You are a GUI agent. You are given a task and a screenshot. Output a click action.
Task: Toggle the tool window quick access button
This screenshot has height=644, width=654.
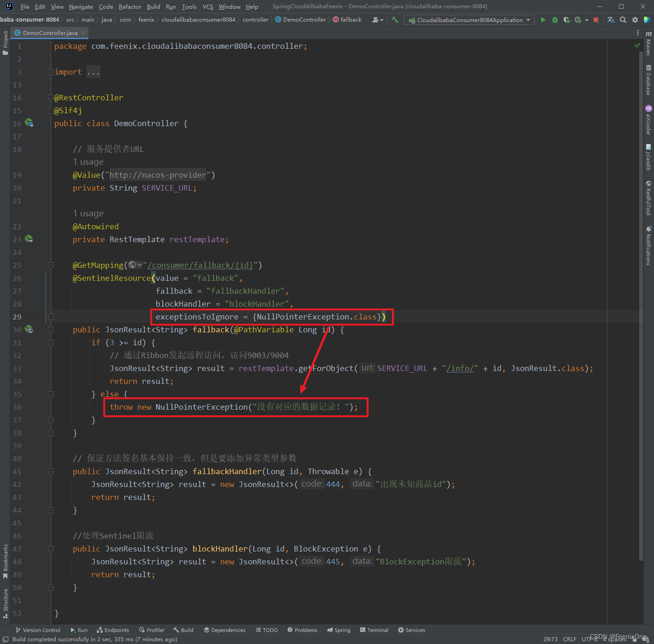[6, 639]
